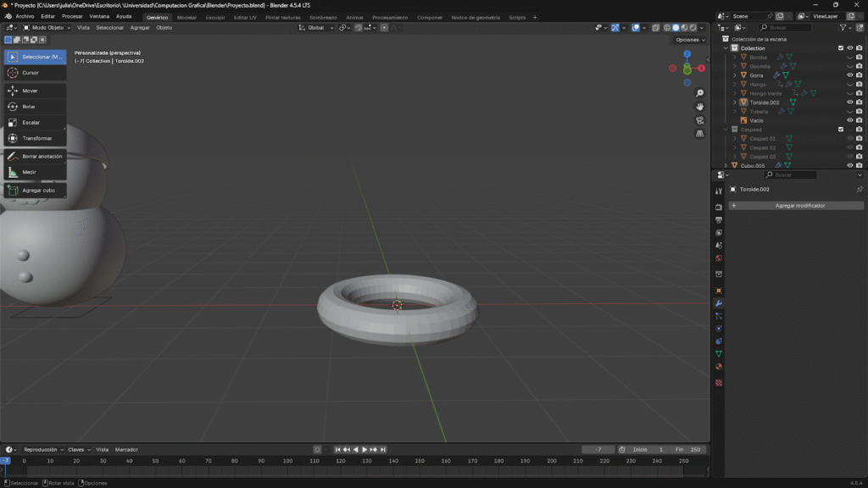Open the Global orientation dropdown

(x=316, y=28)
